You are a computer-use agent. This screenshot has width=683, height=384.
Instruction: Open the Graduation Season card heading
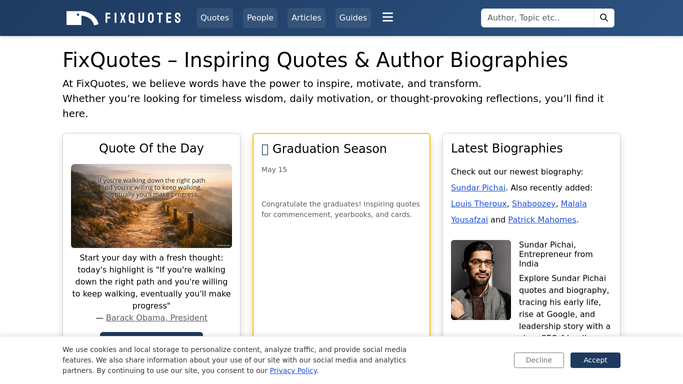(x=329, y=149)
